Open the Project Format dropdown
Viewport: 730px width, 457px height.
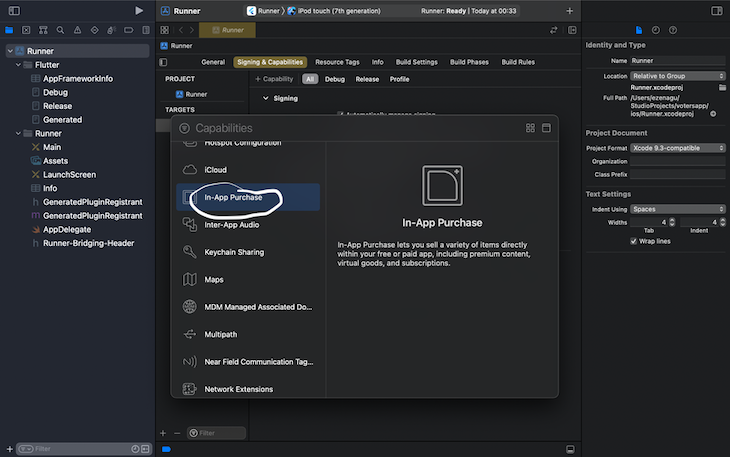point(678,148)
